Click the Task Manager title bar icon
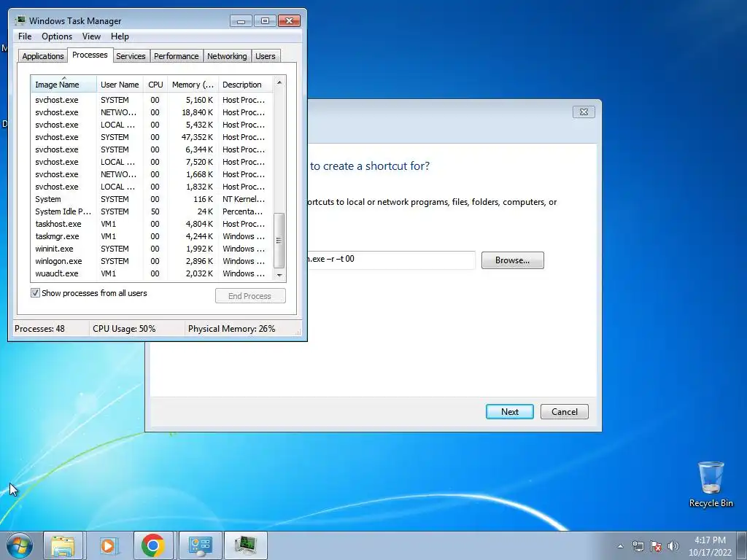The height and width of the screenshot is (560, 747). [20, 20]
